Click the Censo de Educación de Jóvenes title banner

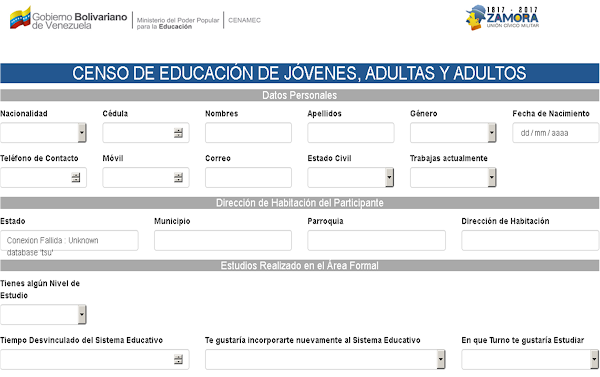point(300,73)
